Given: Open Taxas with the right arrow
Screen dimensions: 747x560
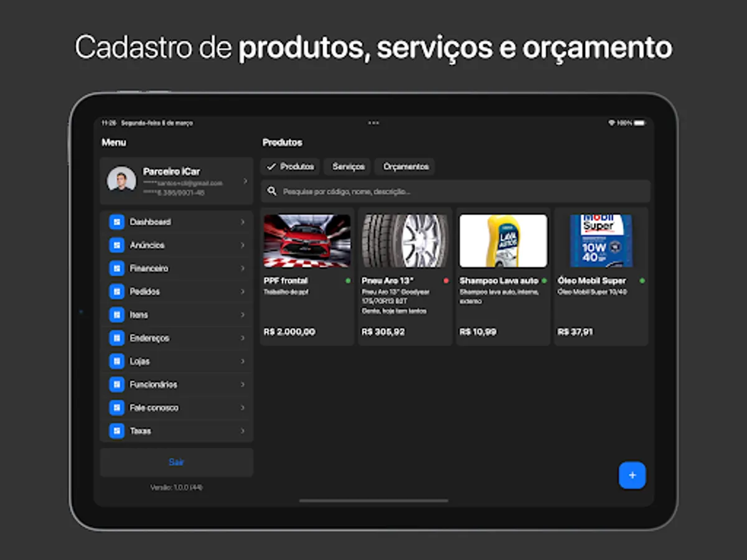Looking at the screenshot, I should coord(243,431).
